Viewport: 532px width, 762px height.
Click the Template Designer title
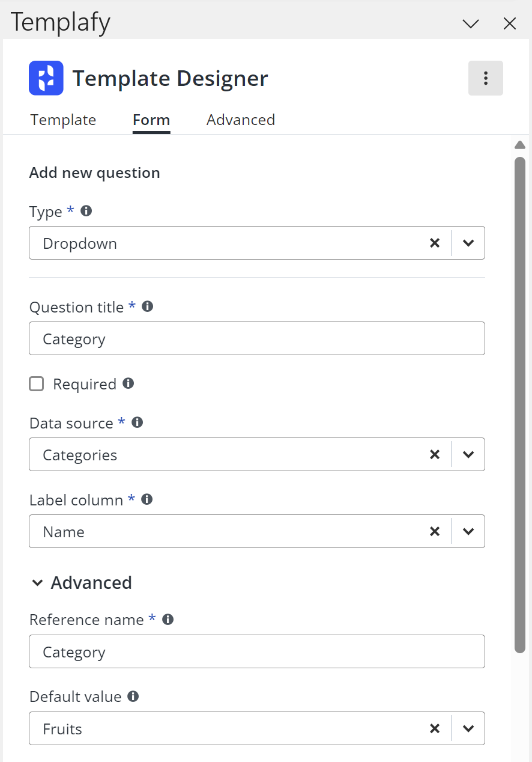tap(171, 78)
